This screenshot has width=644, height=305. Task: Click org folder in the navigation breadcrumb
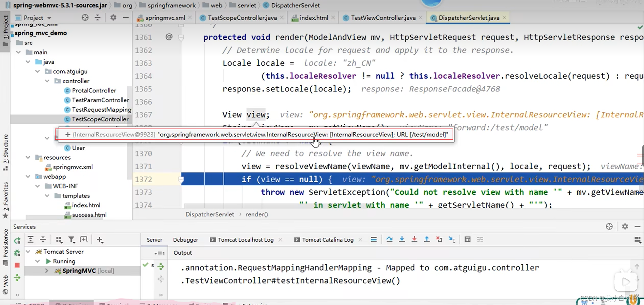(x=127, y=5)
